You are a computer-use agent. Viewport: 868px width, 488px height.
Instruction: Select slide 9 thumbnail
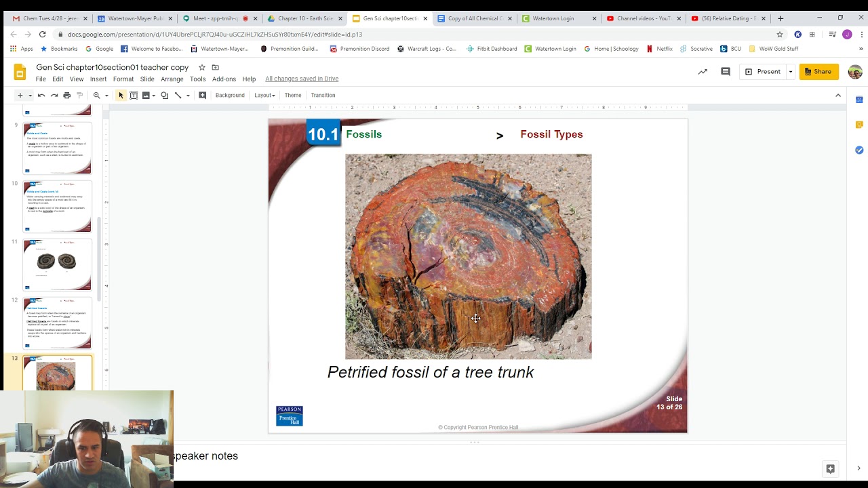point(58,148)
